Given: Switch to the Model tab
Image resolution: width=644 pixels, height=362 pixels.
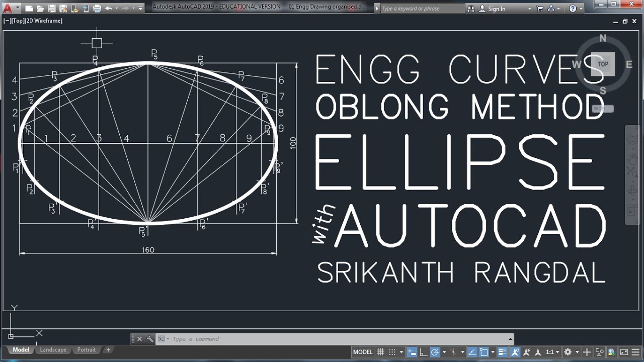Looking at the screenshot, I should pyautogui.click(x=21, y=350).
